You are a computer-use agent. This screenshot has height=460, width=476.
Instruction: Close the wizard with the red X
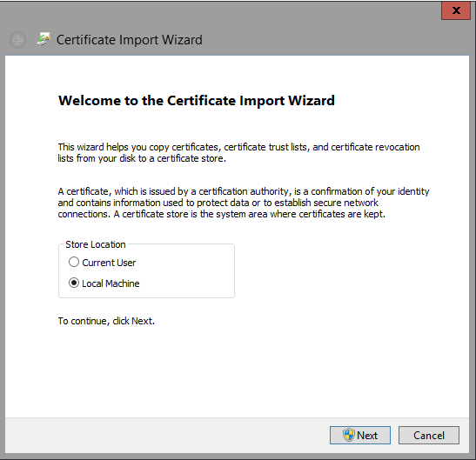coord(456,10)
